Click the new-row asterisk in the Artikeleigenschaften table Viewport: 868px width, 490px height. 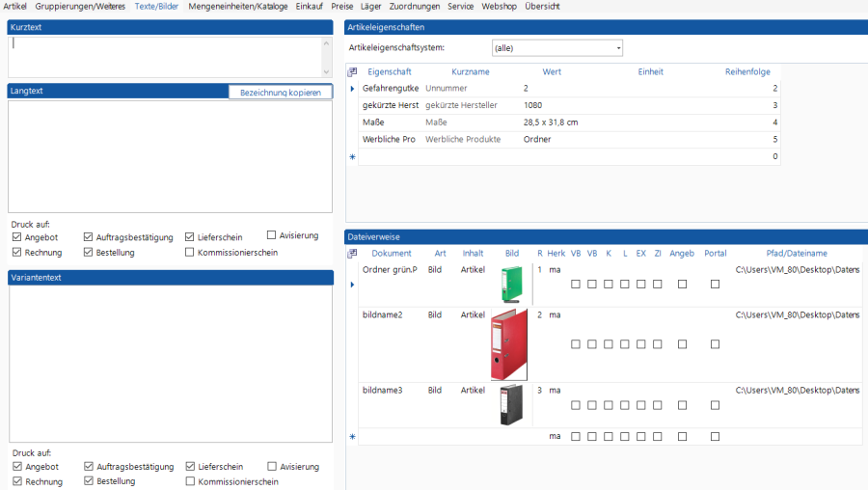tap(352, 156)
